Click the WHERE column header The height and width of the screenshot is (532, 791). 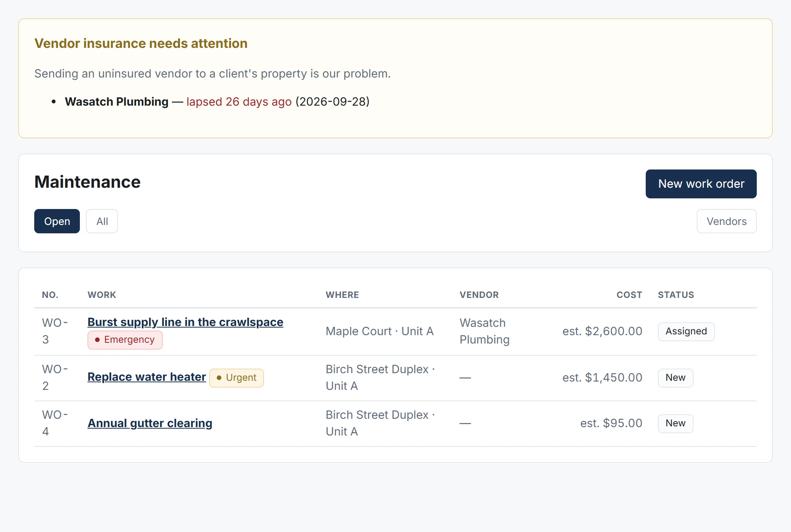click(x=342, y=295)
